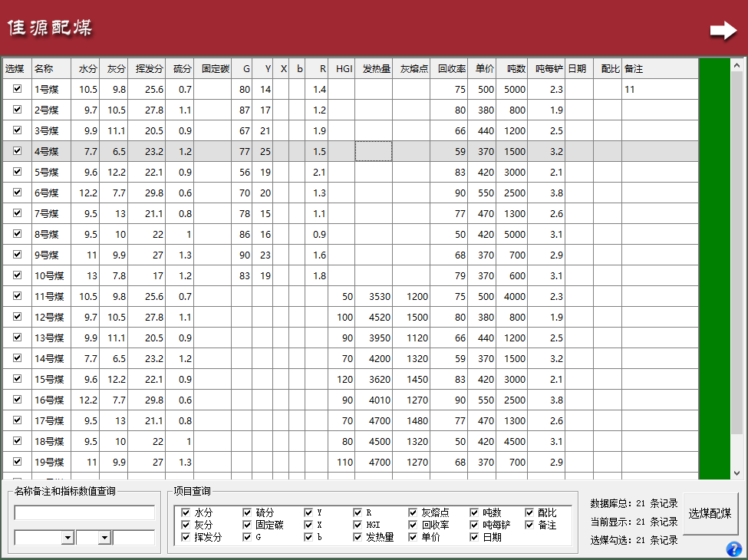Screen dimensions: 748x560
Task: Select the 17号煤 name cell
Action: tap(51, 420)
